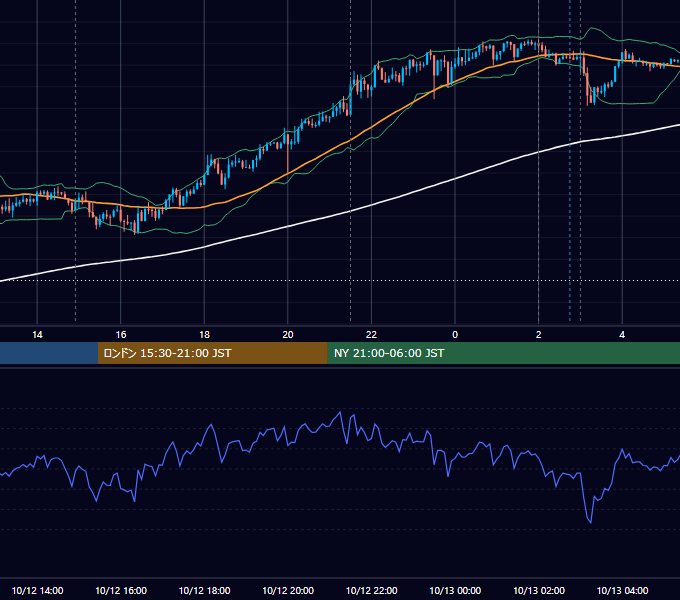
Task: Click the 10/12 16:00 date label
Action: click(x=121, y=590)
